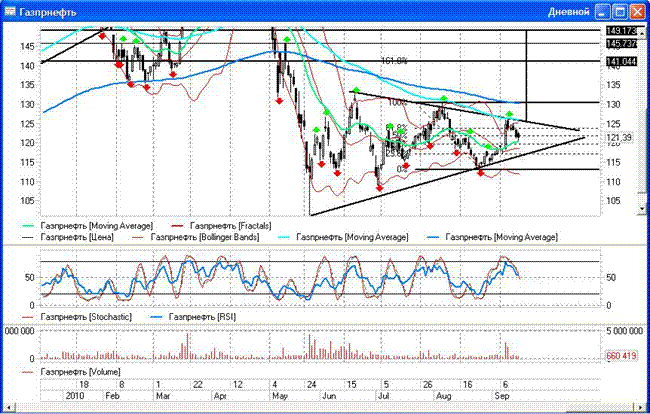
Task: Click the 141.044 price level label
Action: (x=621, y=62)
